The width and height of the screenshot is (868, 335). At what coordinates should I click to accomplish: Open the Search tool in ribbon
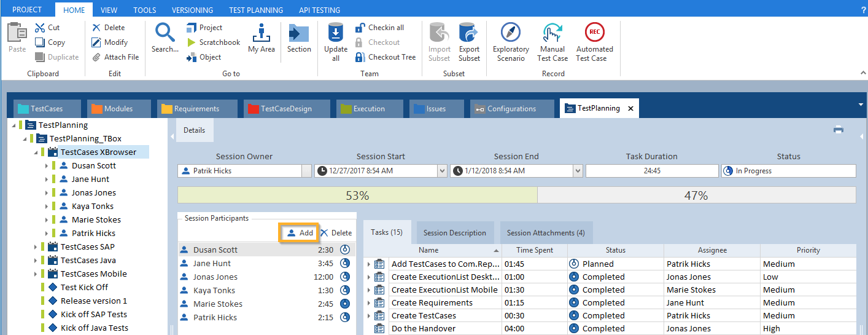pyautogui.click(x=165, y=34)
